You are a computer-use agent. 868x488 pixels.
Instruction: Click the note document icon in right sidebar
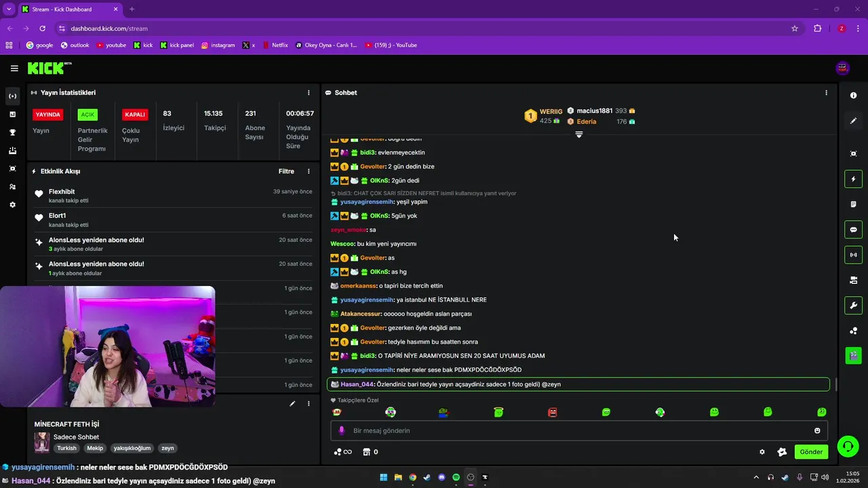click(x=853, y=204)
